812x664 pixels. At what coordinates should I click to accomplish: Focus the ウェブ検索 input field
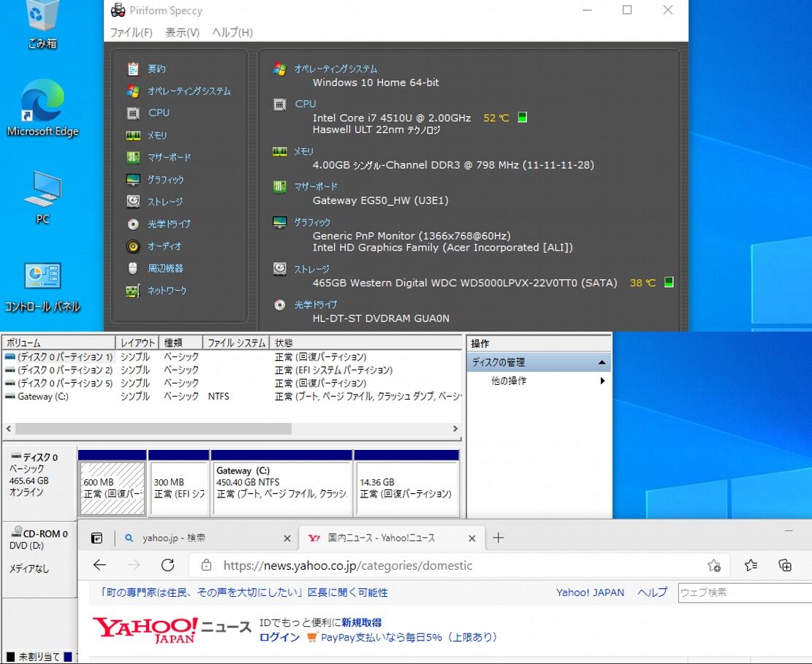745,592
